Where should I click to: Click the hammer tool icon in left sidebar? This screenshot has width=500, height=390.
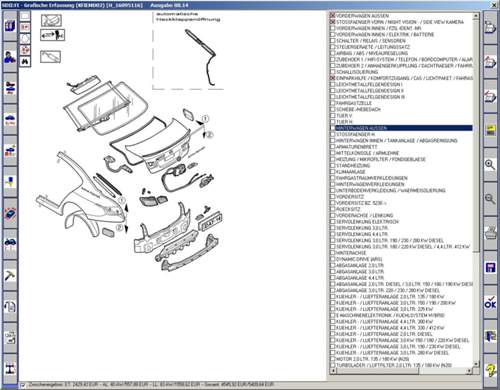coord(10,276)
